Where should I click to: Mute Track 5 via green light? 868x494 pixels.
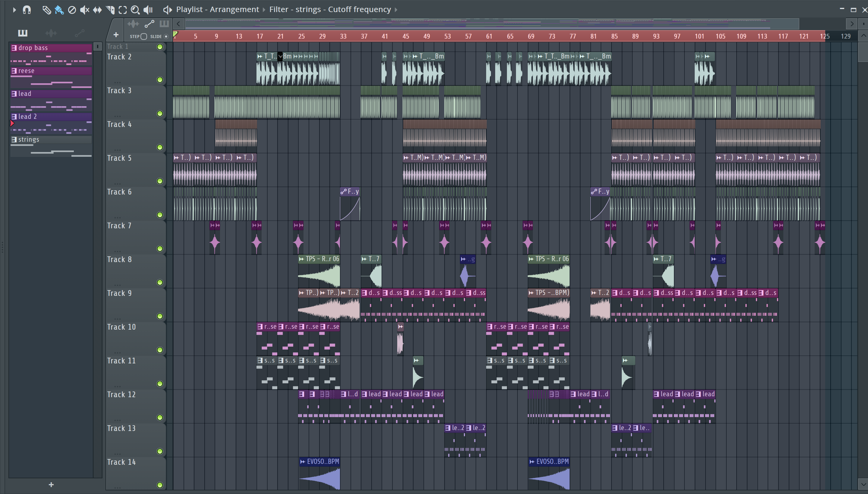coord(160,181)
